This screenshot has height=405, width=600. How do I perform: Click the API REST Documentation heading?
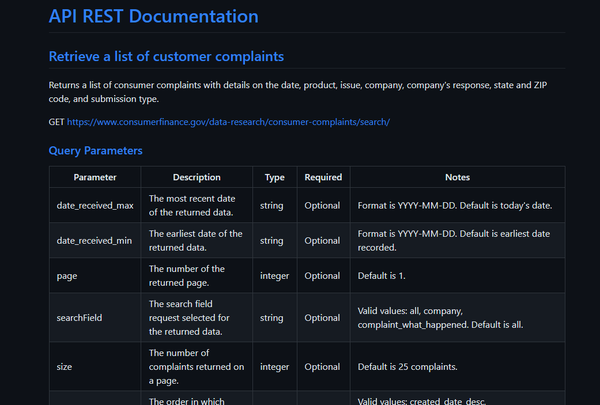point(153,16)
